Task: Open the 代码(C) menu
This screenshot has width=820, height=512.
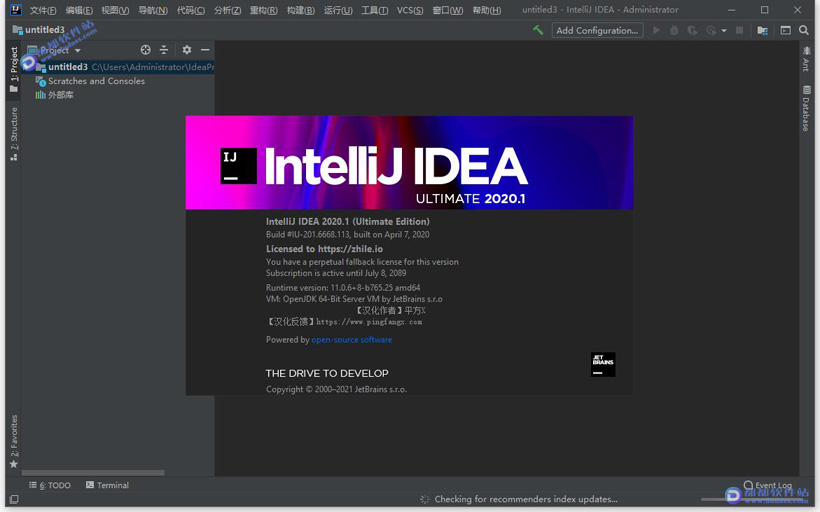Action: [190, 10]
